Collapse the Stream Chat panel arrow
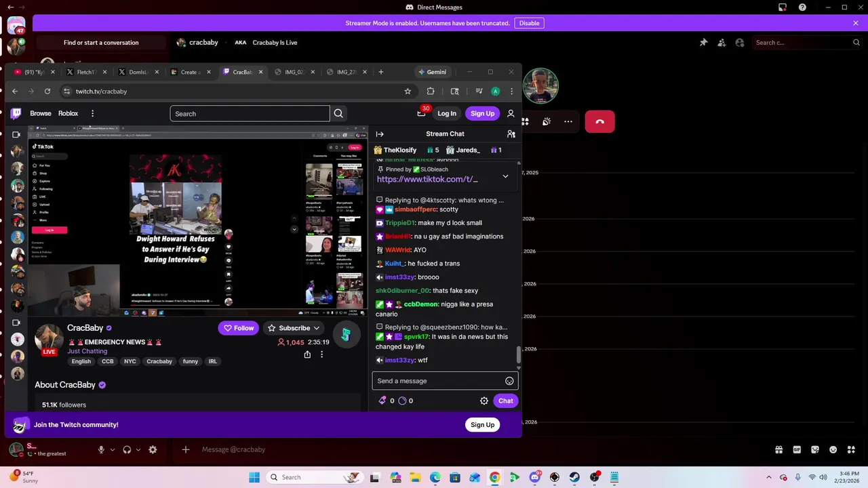The image size is (868, 488). coord(380,134)
